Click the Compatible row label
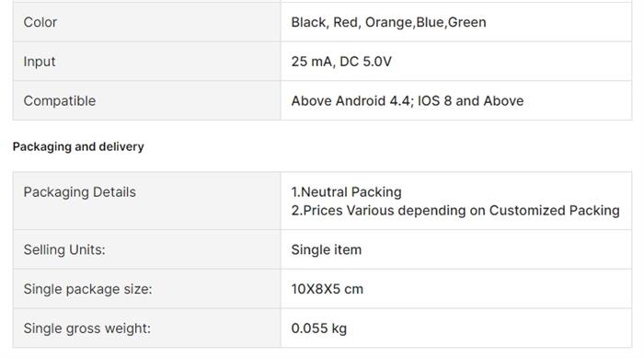The height and width of the screenshot is (358, 644). coord(60,100)
